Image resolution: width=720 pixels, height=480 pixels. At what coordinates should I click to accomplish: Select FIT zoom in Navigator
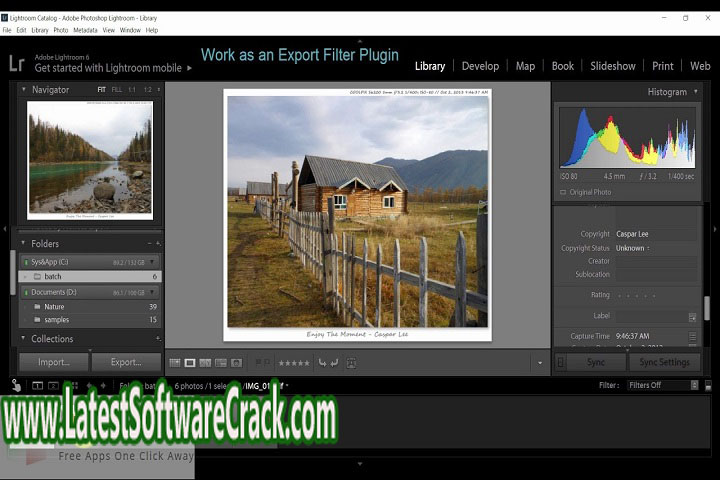click(x=101, y=90)
